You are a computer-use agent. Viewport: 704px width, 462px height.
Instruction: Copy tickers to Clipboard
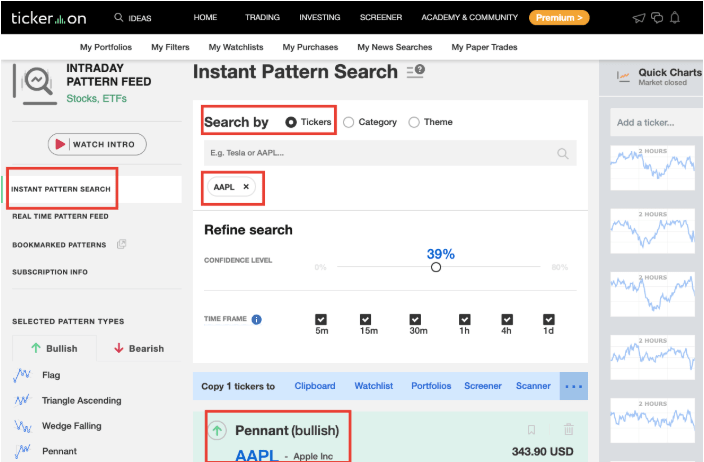(315, 386)
